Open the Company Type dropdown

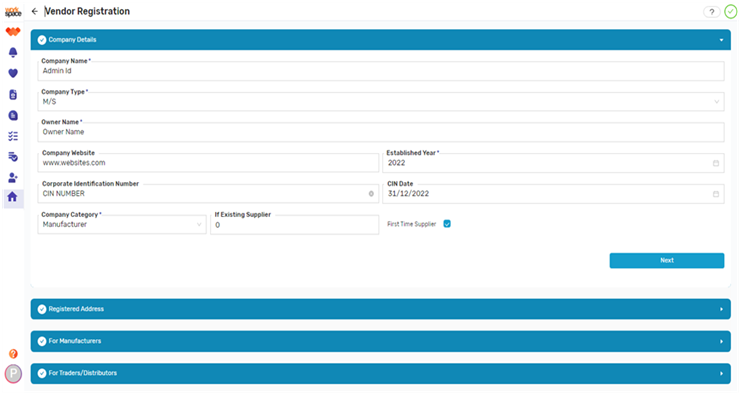[x=381, y=102]
